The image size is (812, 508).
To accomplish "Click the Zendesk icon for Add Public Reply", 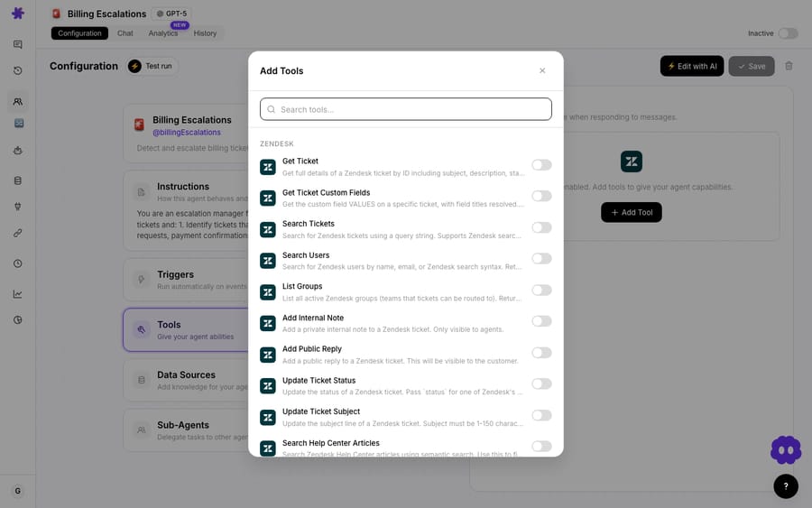I will [268, 355].
